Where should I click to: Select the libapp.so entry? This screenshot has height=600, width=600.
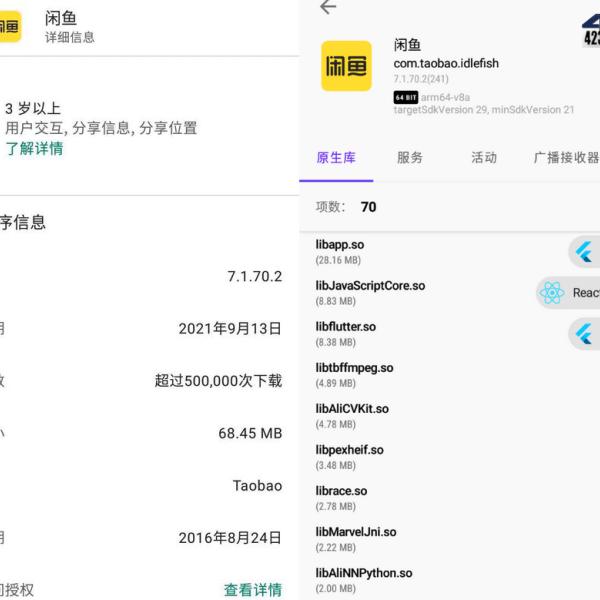click(450, 252)
